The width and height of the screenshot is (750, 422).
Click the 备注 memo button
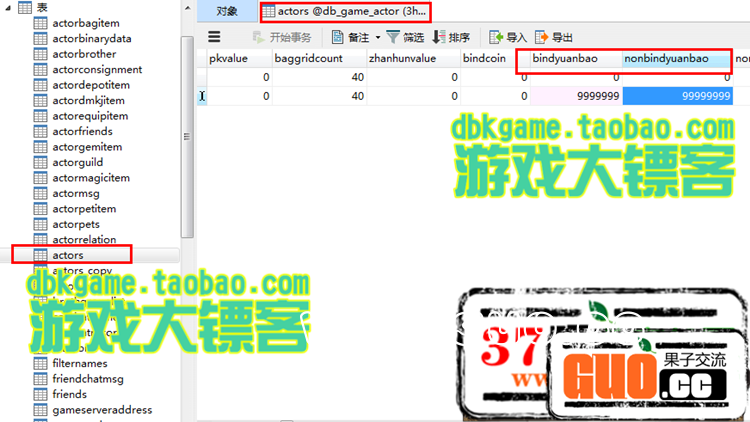click(351, 37)
